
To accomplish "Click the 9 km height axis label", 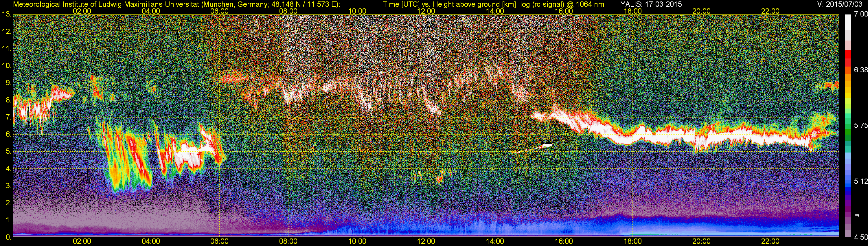I will coord(8,83).
